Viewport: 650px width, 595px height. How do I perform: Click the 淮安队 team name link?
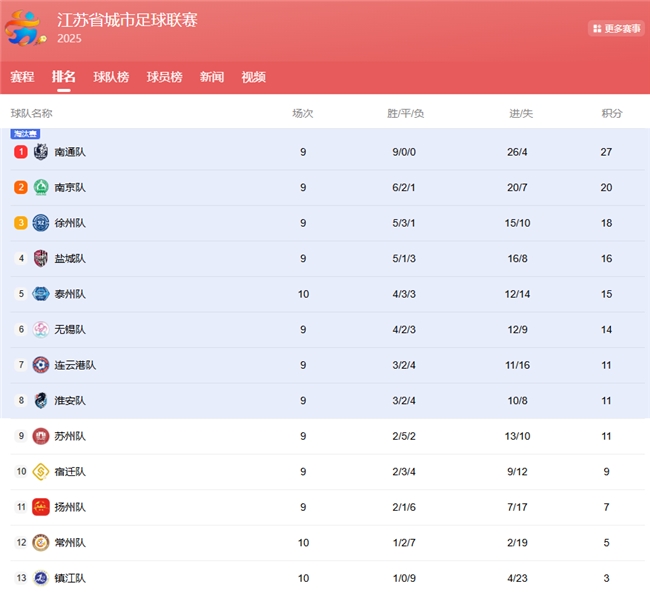70,400
